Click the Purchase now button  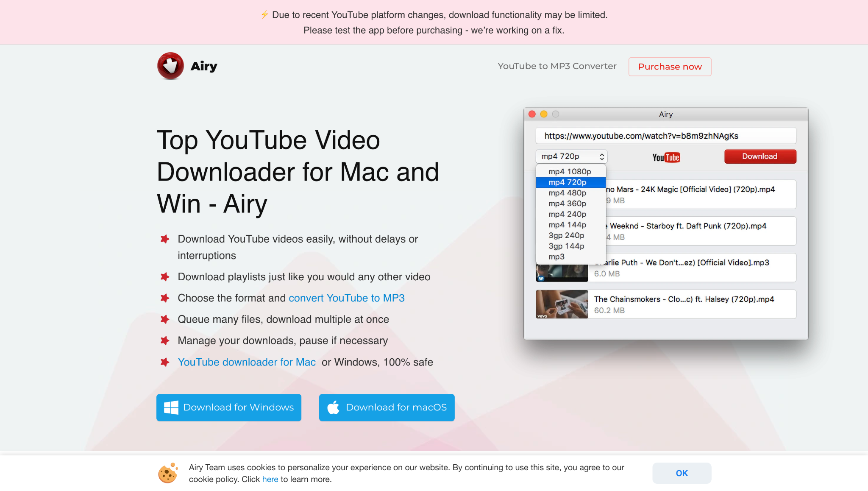tap(670, 67)
